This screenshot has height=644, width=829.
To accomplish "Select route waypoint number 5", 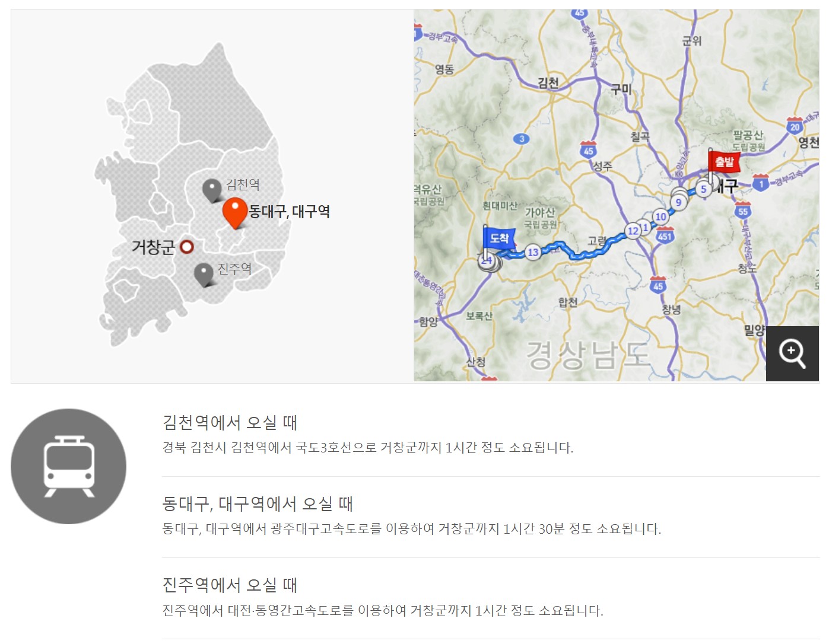I will coord(704,189).
